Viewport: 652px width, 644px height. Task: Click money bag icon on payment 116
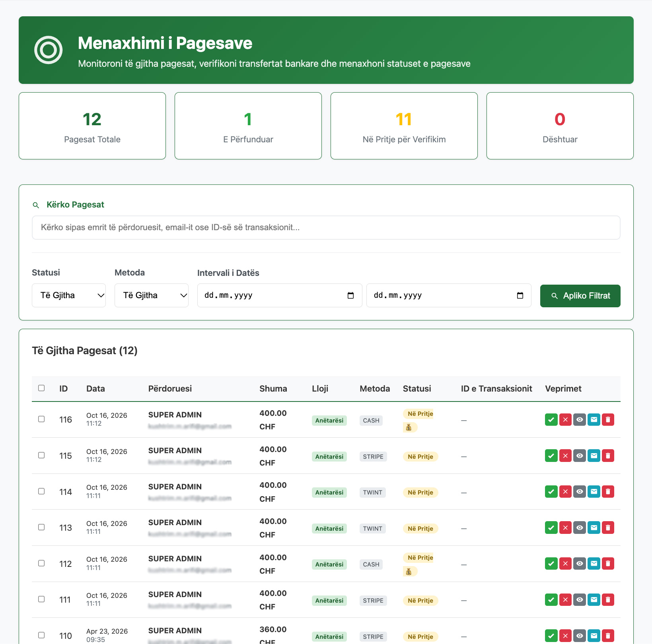(410, 427)
